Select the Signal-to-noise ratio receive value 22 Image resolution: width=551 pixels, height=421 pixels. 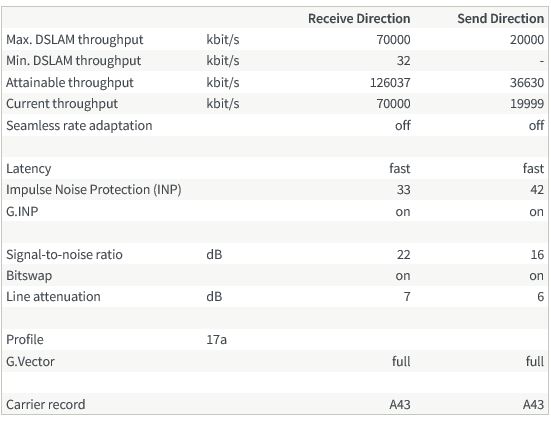(x=403, y=254)
